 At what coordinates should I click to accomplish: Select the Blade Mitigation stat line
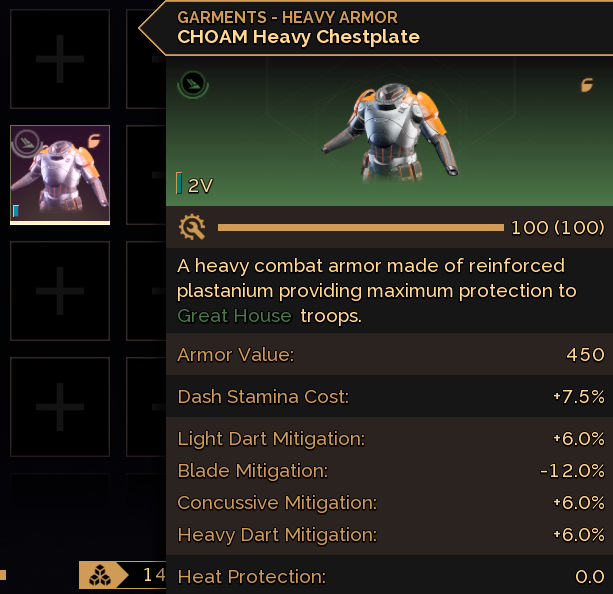tap(390, 471)
